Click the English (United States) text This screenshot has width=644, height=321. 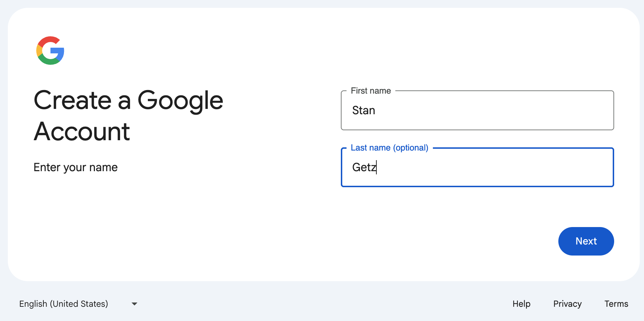coord(63,304)
